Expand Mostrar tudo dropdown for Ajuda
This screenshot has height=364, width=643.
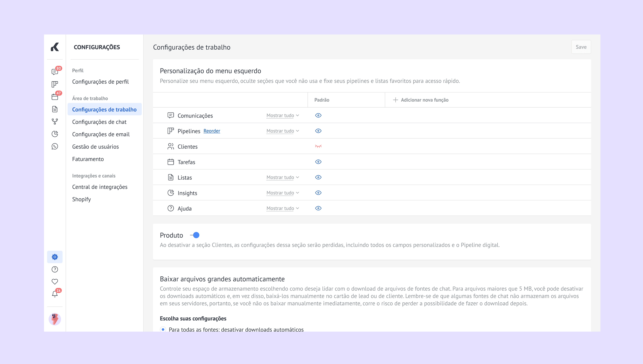tap(282, 208)
